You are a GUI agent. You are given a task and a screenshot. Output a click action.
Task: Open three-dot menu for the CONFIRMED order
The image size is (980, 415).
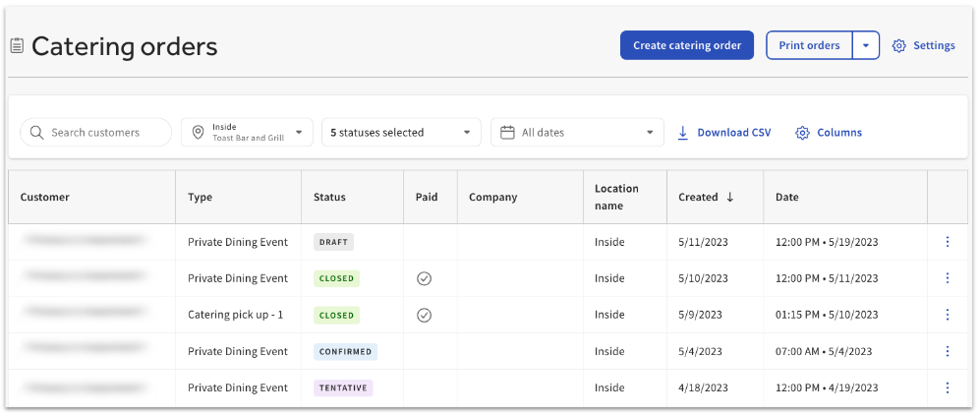[x=947, y=351]
